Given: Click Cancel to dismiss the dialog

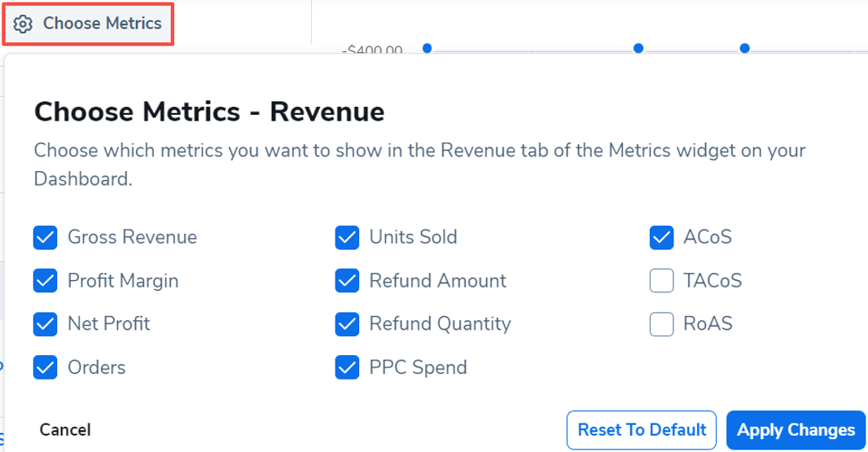Looking at the screenshot, I should pos(65,430).
